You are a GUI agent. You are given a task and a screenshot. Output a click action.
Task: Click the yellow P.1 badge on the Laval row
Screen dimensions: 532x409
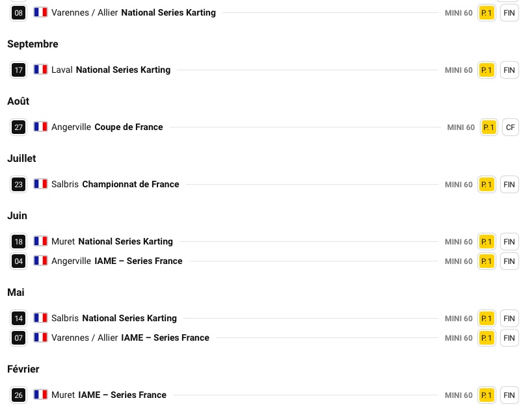pyautogui.click(x=486, y=70)
